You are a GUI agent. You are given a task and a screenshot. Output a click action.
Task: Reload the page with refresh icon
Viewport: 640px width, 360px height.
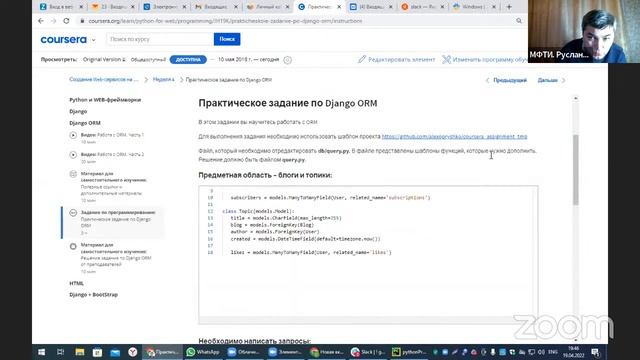[66, 21]
